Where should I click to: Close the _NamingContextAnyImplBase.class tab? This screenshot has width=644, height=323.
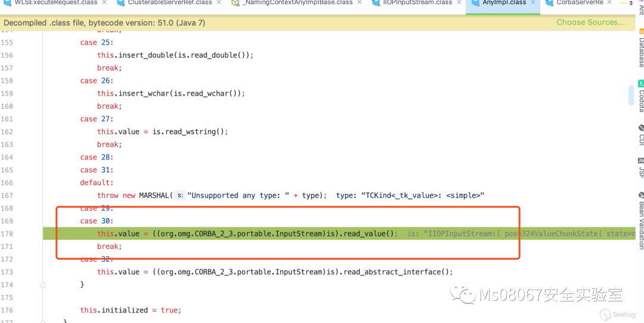(360, 2)
